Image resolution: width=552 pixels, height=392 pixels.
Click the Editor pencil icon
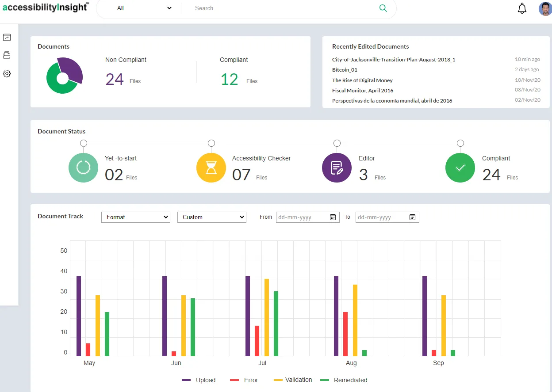point(337,167)
